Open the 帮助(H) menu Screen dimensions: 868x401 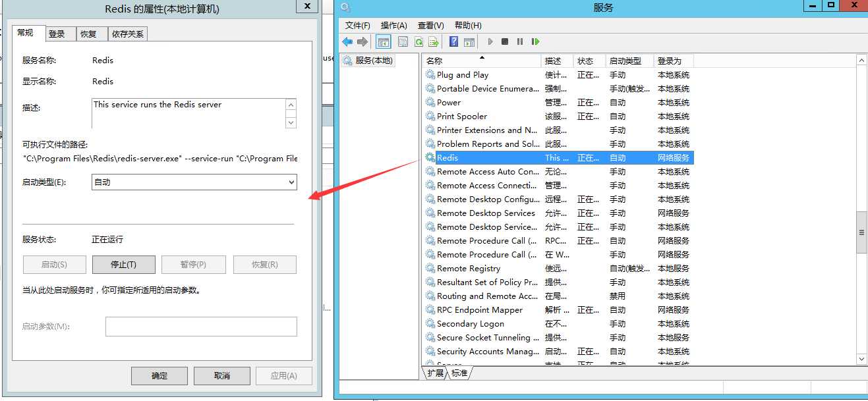pyautogui.click(x=468, y=25)
